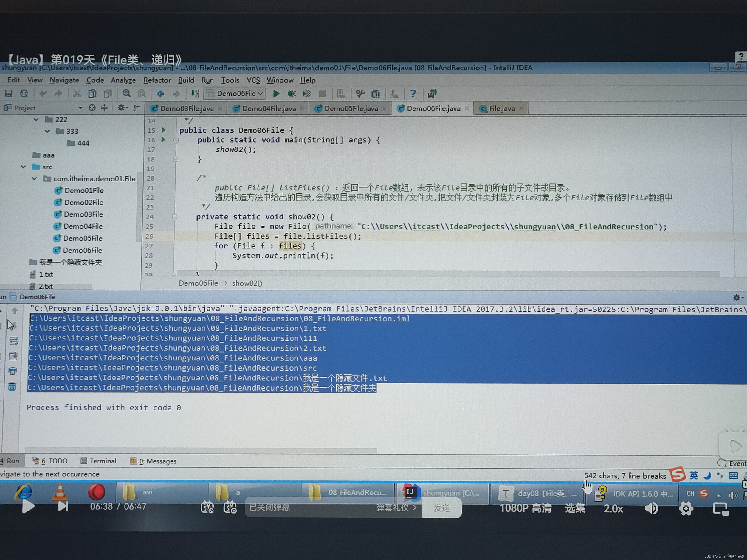
Task: Run Demo06File with green play icon
Action: (276, 94)
